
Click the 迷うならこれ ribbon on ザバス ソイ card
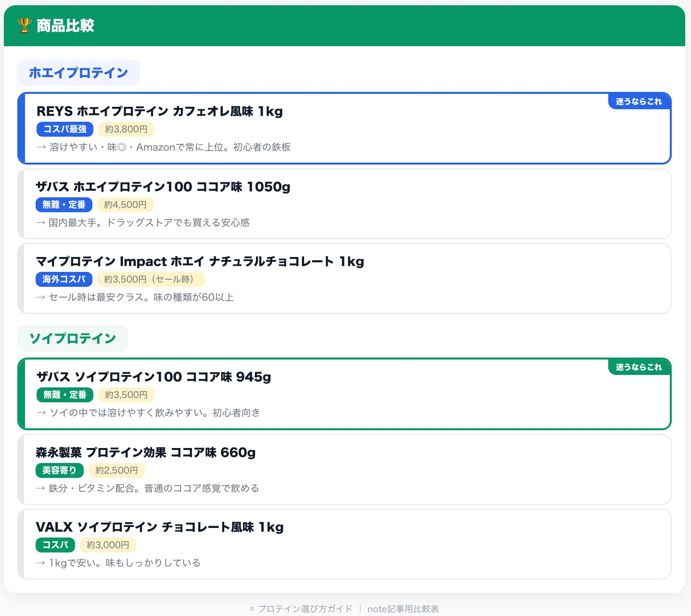click(x=639, y=367)
